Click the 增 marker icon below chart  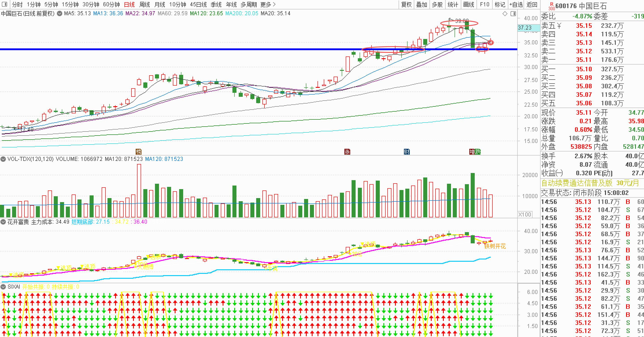[x=472, y=152]
